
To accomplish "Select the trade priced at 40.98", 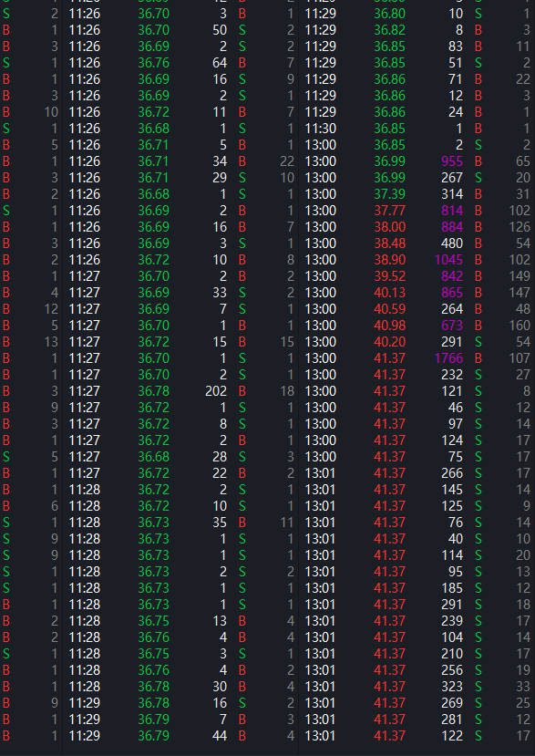I will tap(417, 326).
